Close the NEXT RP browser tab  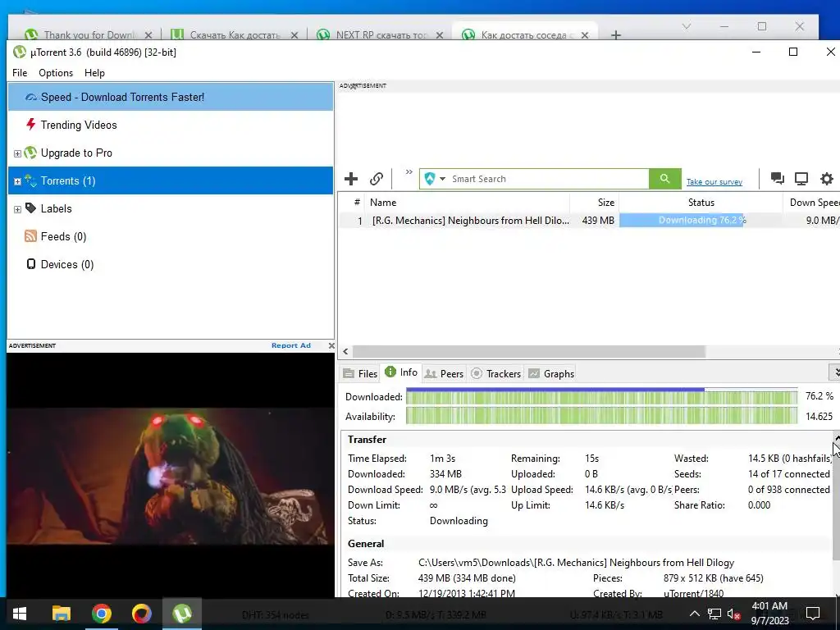coord(440,34)
